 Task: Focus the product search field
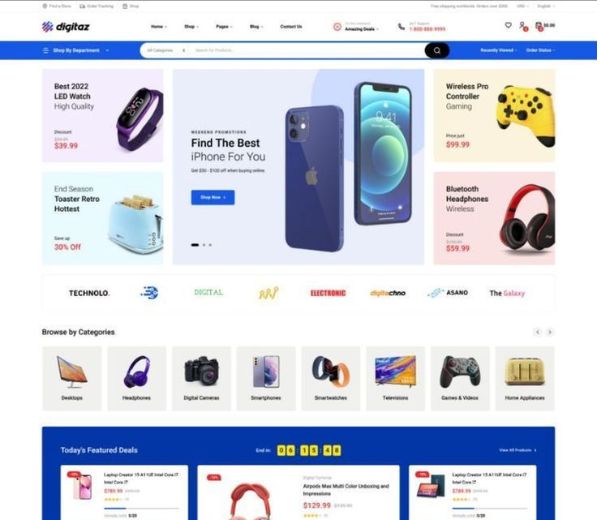click(307, 51)
